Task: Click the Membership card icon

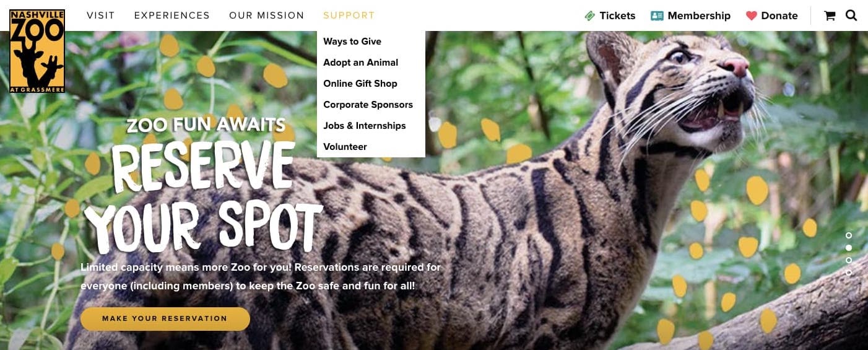Action: (x=657, y=16)
